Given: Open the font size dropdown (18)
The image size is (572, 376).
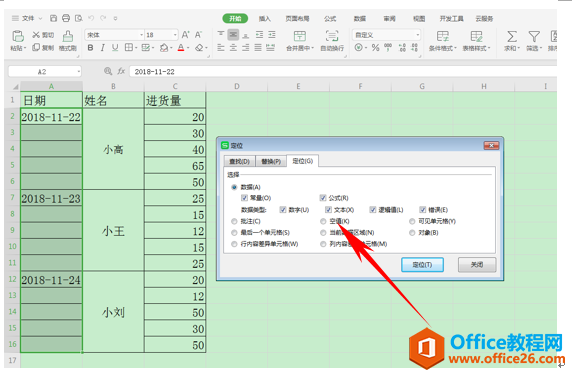Looking at the screenshot, I should 175,35.
